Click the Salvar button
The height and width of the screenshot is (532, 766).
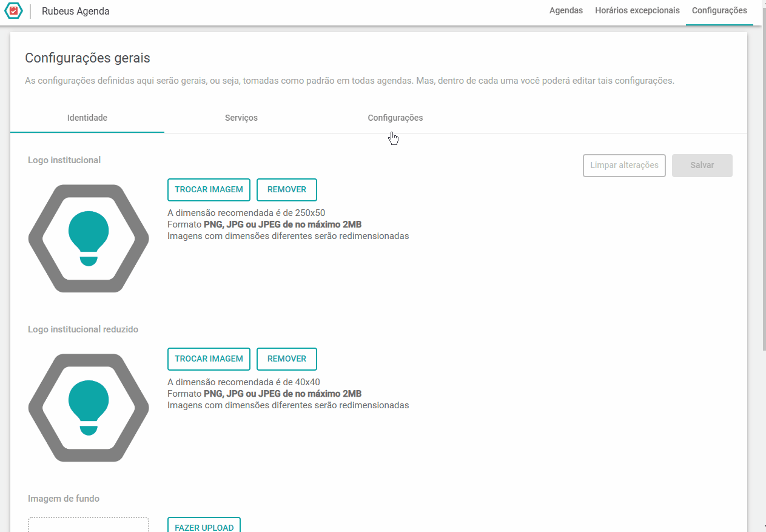tap(702, 165)
